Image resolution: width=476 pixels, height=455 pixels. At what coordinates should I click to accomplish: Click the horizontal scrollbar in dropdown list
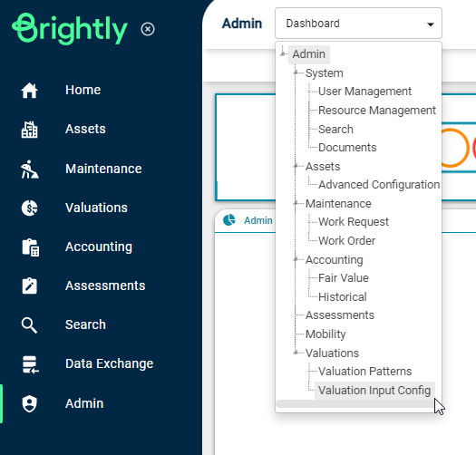[x=355, y=403]
